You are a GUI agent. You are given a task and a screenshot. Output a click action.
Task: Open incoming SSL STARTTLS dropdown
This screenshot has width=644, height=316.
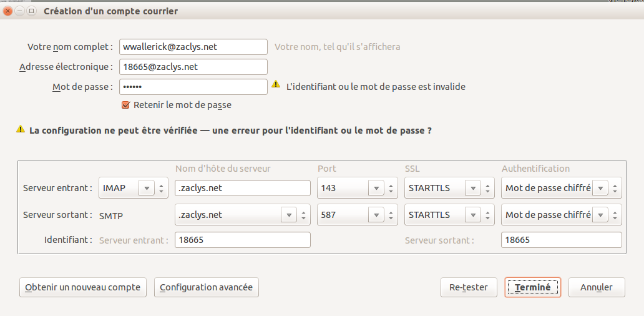472,188
